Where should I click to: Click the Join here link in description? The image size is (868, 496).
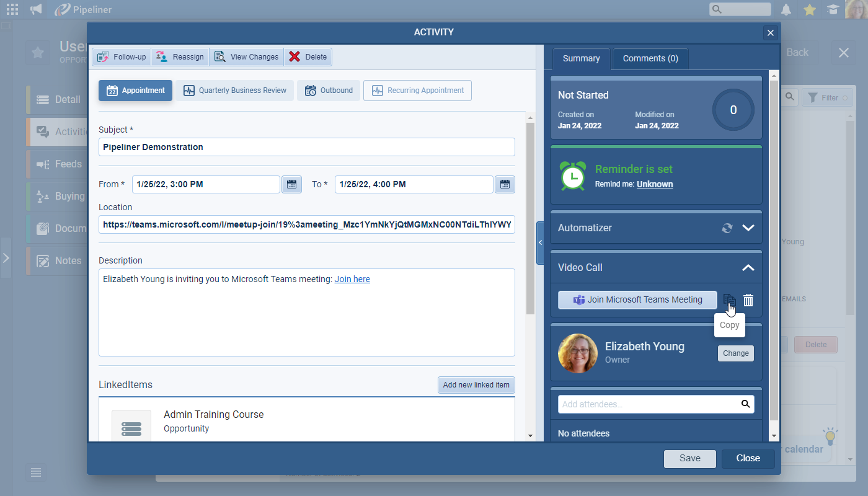[352, 279]
